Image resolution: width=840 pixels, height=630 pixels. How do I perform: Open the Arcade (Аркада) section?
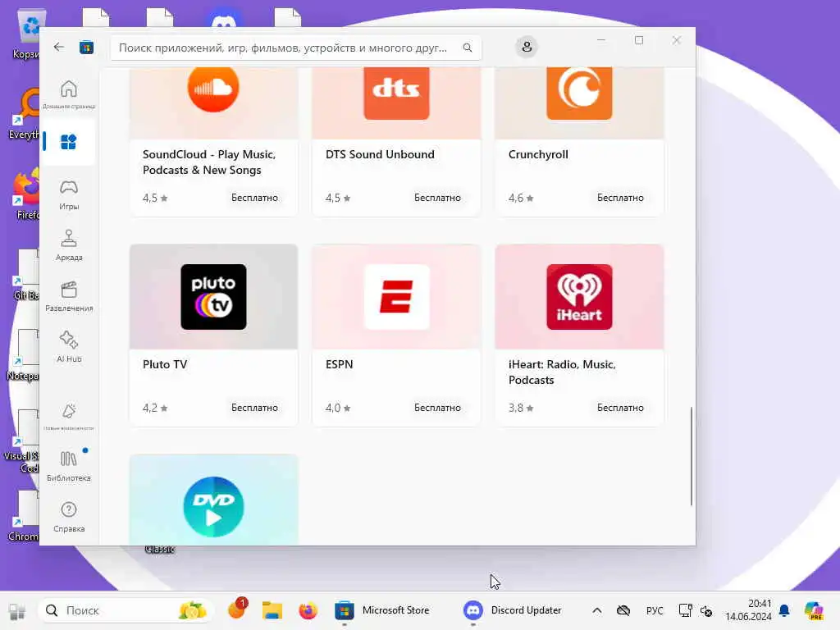pos(69,245)
